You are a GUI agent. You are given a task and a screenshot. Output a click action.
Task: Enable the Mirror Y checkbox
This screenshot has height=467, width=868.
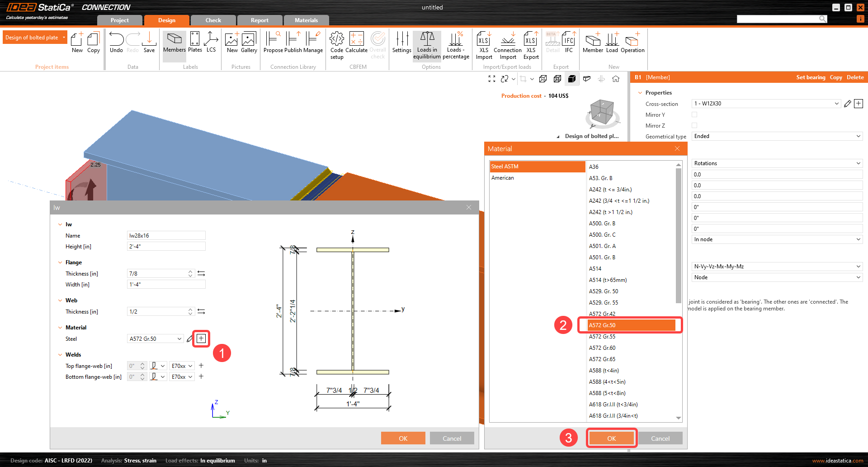pos(694,115)
